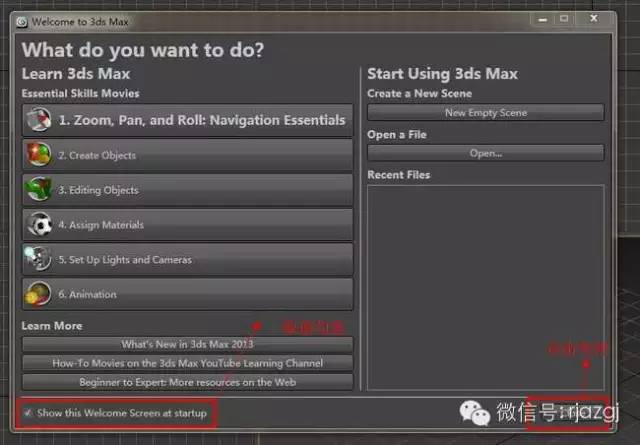This screenshot has width=640, height=445.
Task: Click the 3ds Max icon in title bar
Action: [x=21, y=20]
